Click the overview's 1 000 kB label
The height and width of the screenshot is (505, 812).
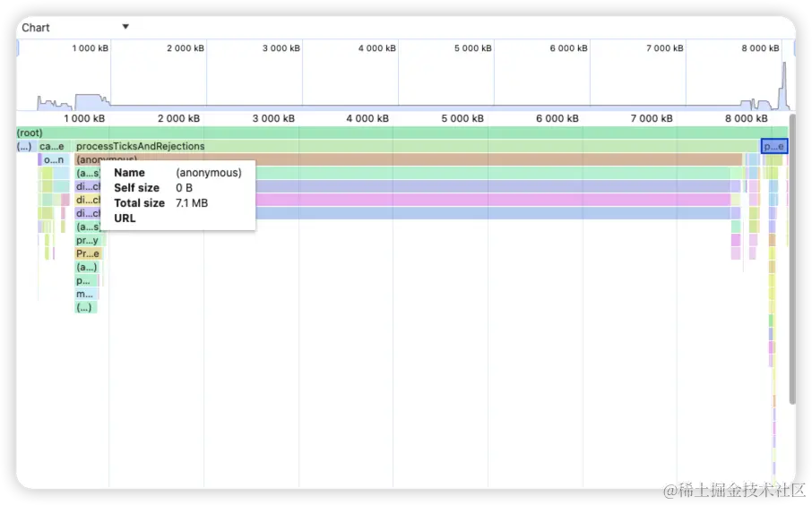[x=91, y=48]
